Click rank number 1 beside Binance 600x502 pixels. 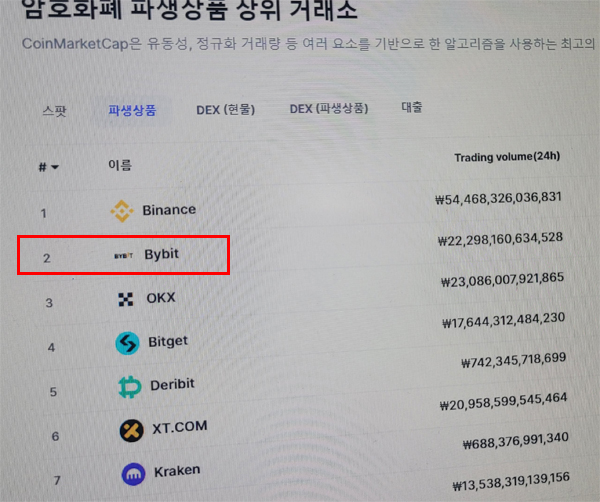[44, 214]
